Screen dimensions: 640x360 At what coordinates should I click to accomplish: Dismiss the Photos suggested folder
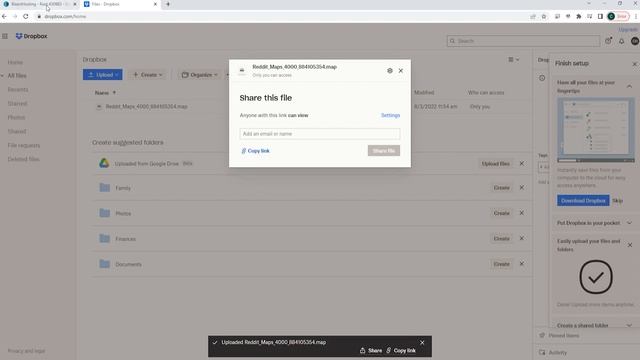(522, 213)
